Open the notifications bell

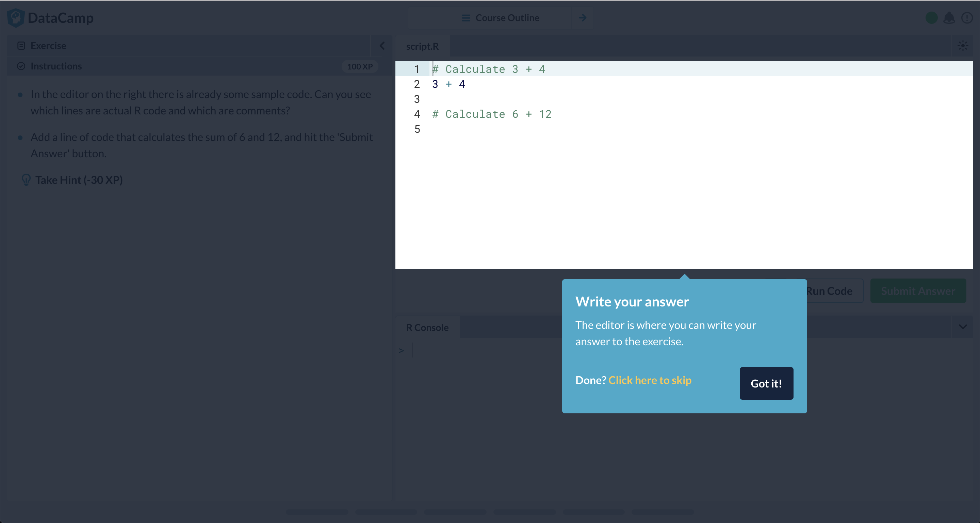pyautogui.click(x=949, y=18)
